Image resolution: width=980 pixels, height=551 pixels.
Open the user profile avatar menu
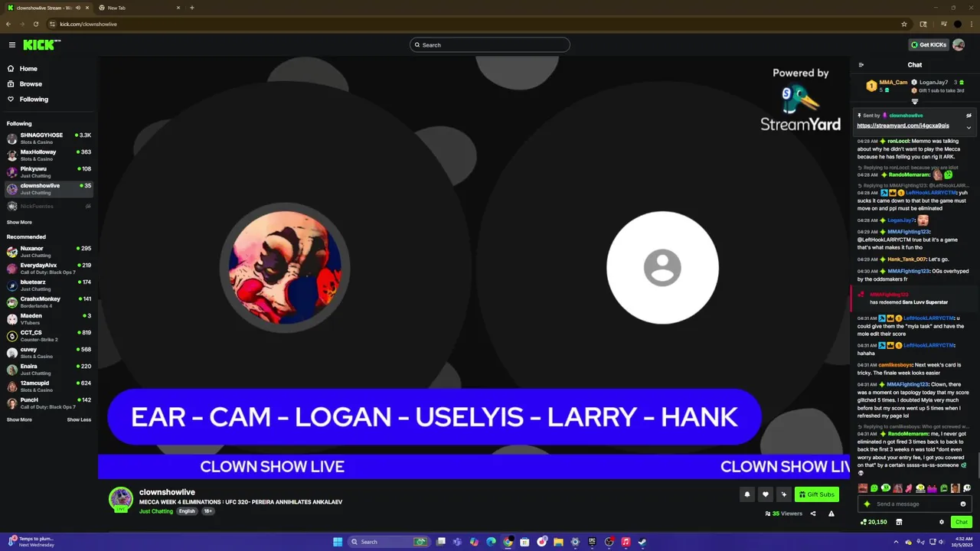(959, 45)
